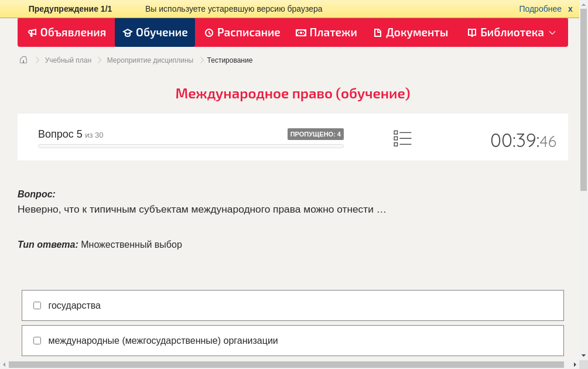
Task: Switch to the Платежи section
Action: (326, 33)
